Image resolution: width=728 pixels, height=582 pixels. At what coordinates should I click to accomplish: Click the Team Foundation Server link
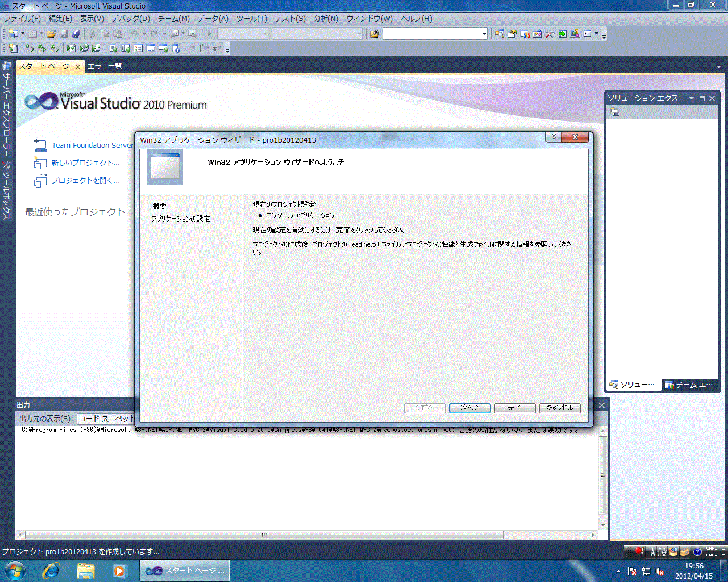pos(93,145)
